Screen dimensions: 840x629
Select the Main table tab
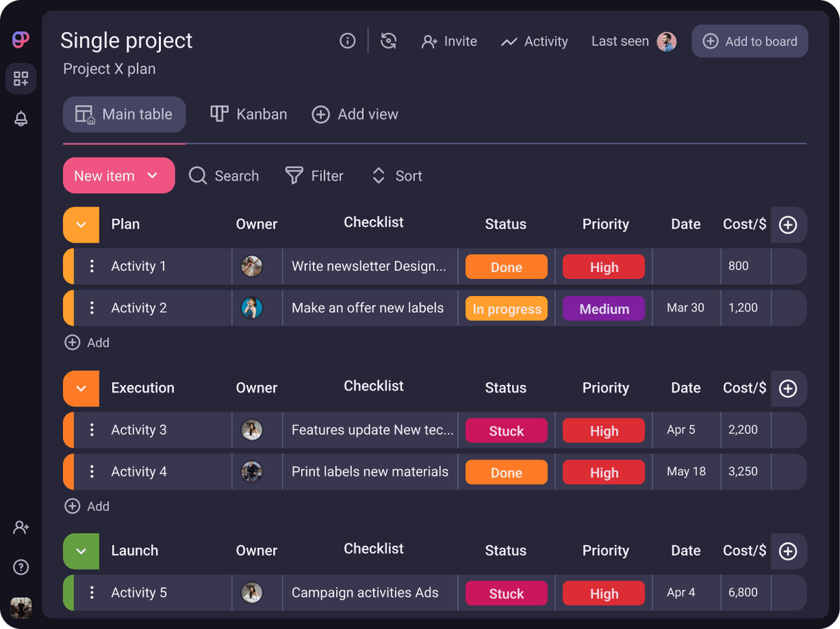click(124, 114)
